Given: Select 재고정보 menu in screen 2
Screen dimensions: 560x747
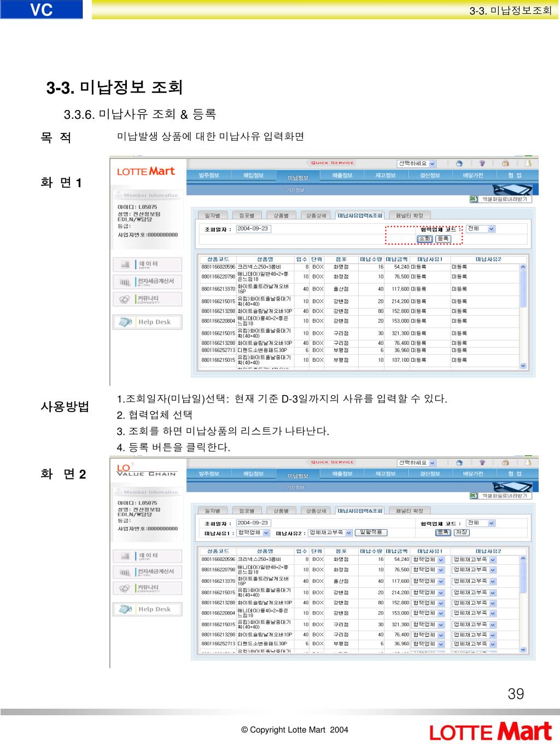Looking at the screenshot, I should [386, 473].
